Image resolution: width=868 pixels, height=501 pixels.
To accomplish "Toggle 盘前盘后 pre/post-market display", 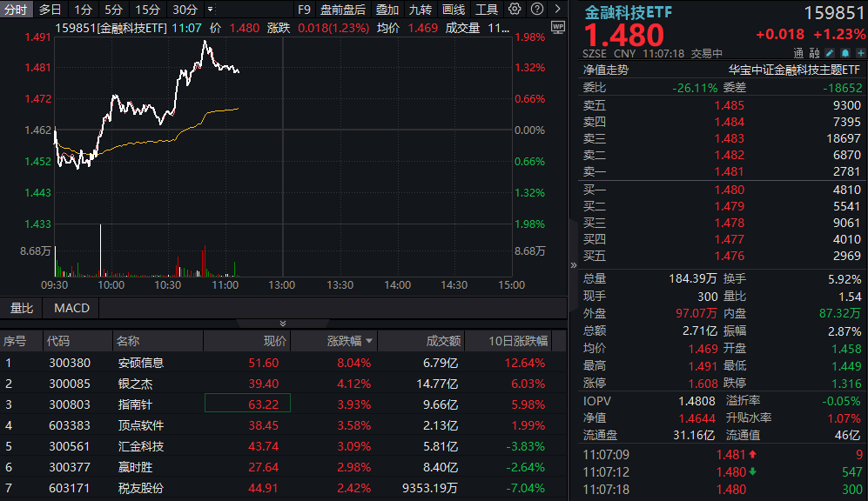I will 343,10.
